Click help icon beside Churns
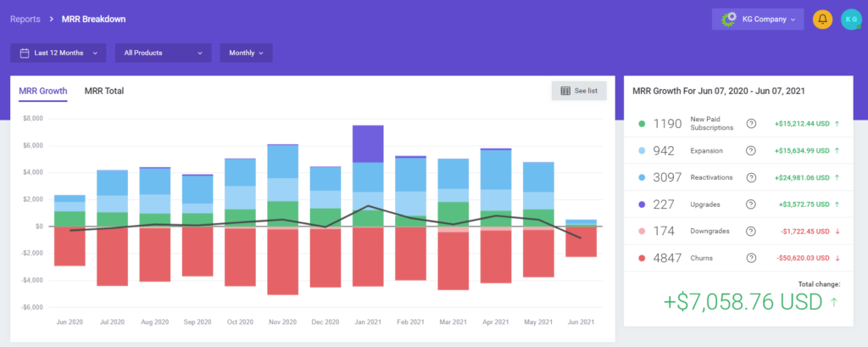This screenshot has width=868, height=347. [751, 258]
